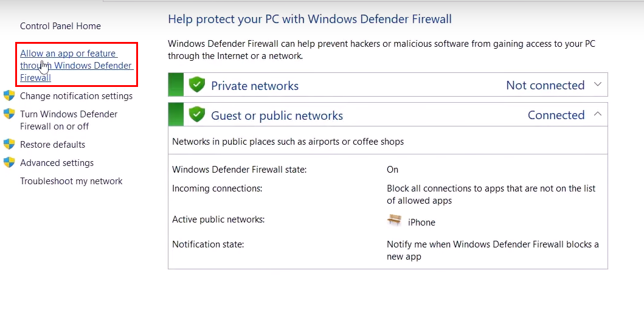Image resolution: width=644 pixels, height=321 pixels.
Task: Click the Guest or public networks title
Action: coord(277,116)
